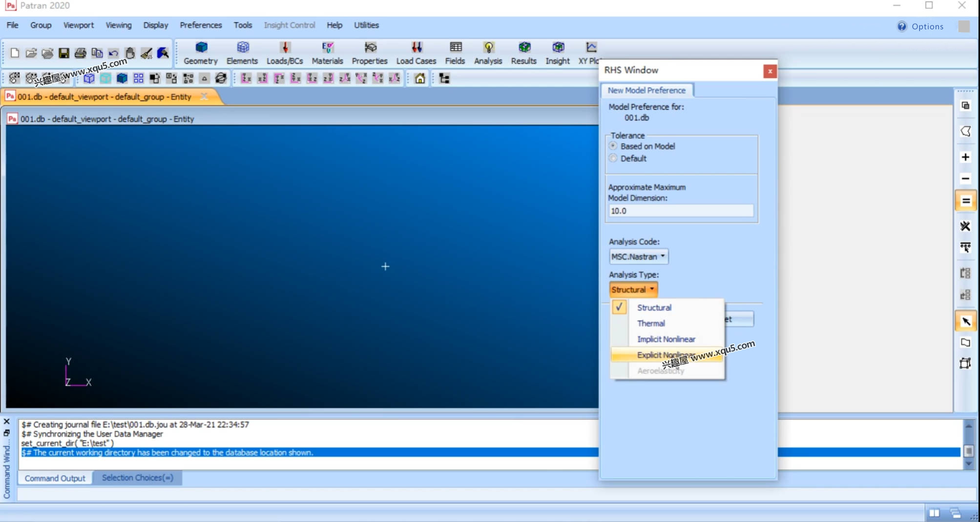Select wireframe cube display icon
The width and height of the screenshot is (980, 522).
tap(89, 79)
